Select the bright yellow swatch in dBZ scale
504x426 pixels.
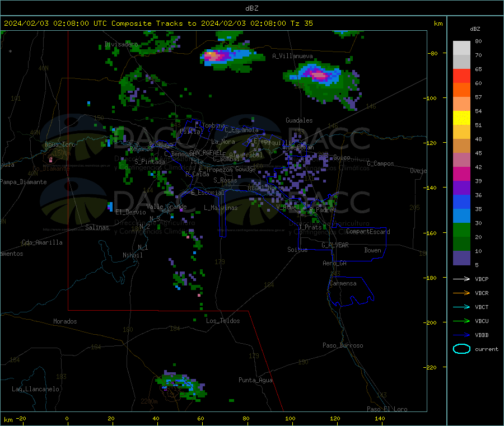click(x=461, y=118)
